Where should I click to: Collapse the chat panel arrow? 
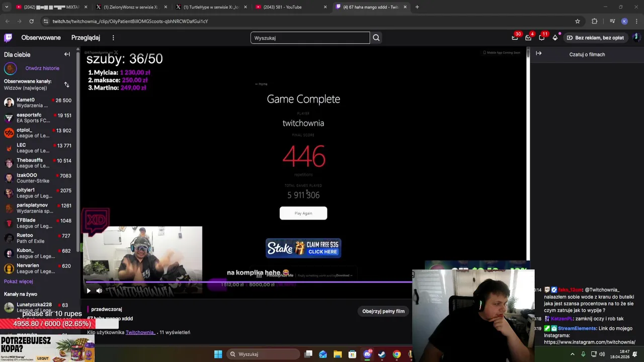pos(538,53)
